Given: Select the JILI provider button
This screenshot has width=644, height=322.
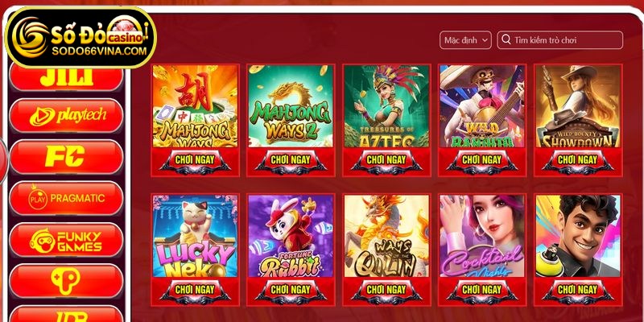Looking at the screenshot, I should point(66,78).
